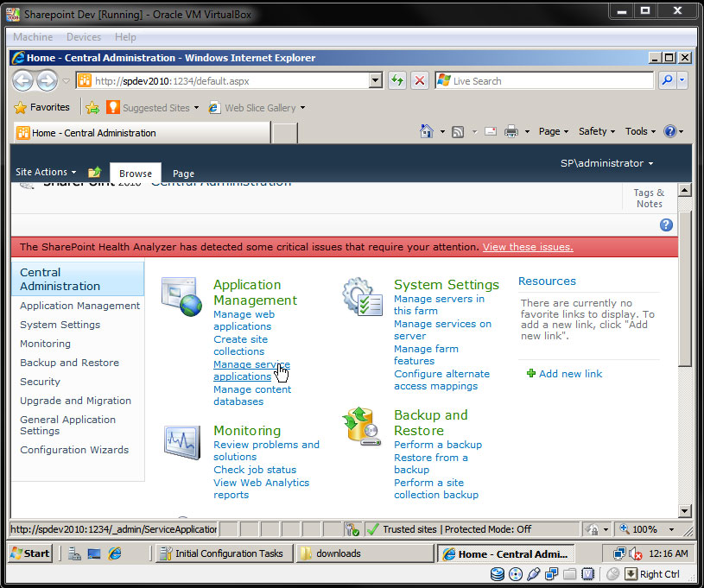Click the VirtualBox optical disk status icon
This screenshot has width=704, height=588.
pyautogui.click(x=516, y=574)
